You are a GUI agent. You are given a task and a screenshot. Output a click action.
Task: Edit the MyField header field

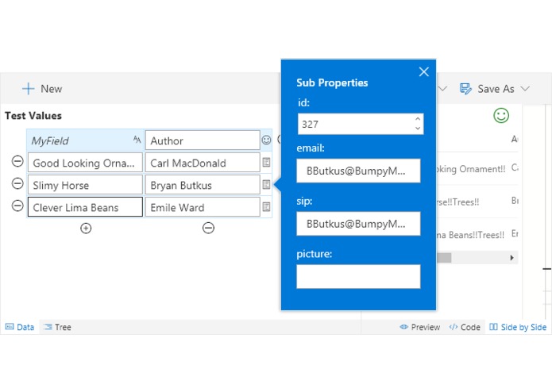tap(85, 140)
